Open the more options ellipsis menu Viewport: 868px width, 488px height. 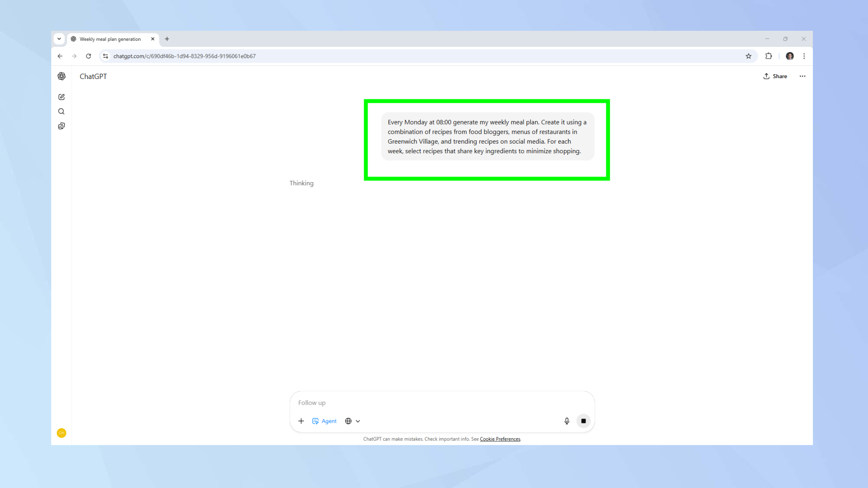(802, 76)
